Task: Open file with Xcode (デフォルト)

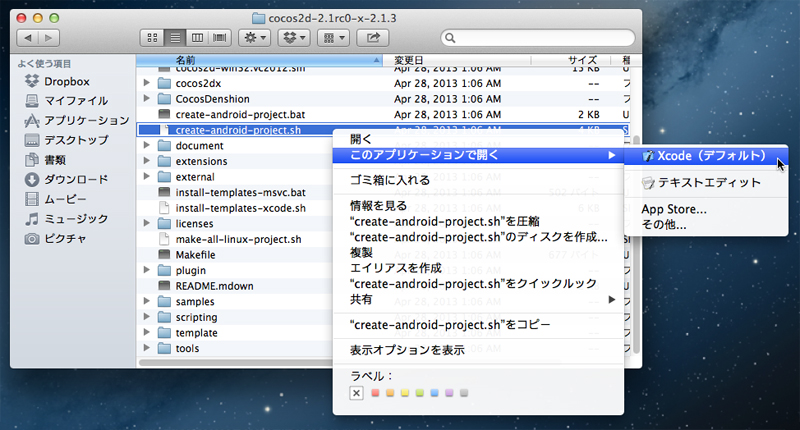Action: click(x=706, y=156)
